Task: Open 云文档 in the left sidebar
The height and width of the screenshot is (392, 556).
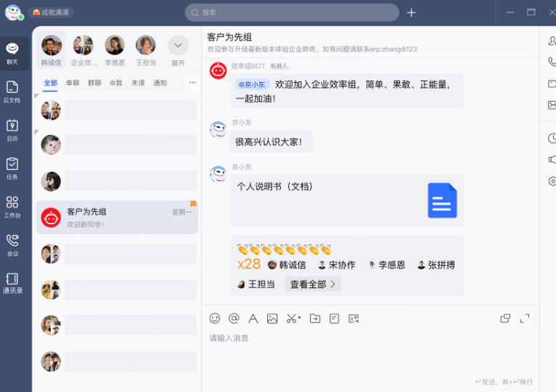Action: pyautogui.click(x=12, y=91)
